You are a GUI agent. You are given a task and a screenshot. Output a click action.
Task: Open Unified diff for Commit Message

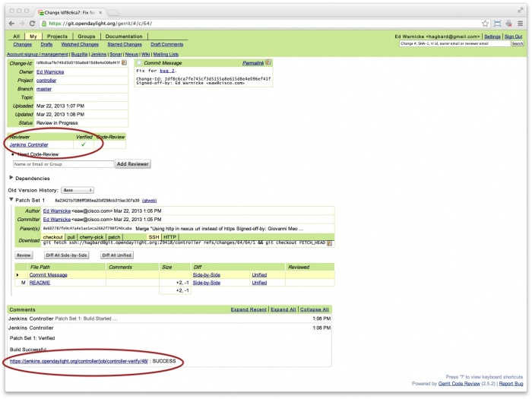coord(259,275)
